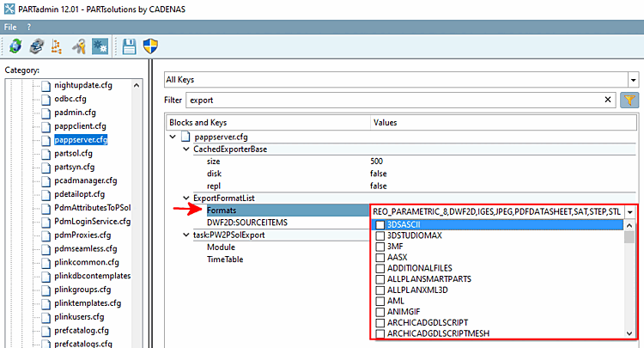Tick the ANIMGIF format checkbox
This screenshot has width=644, height=348.
[x=380, y=312]
